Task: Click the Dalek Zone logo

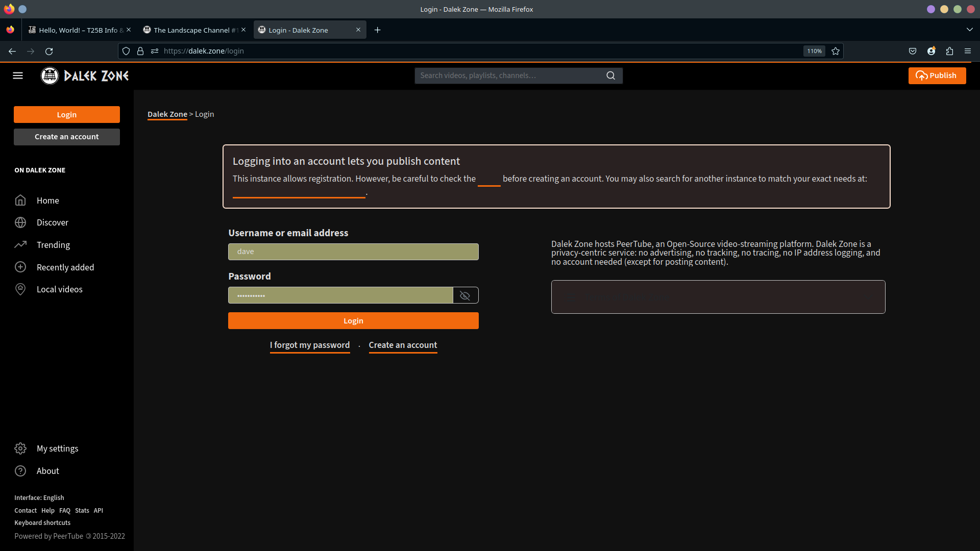Action: (84, 76)
